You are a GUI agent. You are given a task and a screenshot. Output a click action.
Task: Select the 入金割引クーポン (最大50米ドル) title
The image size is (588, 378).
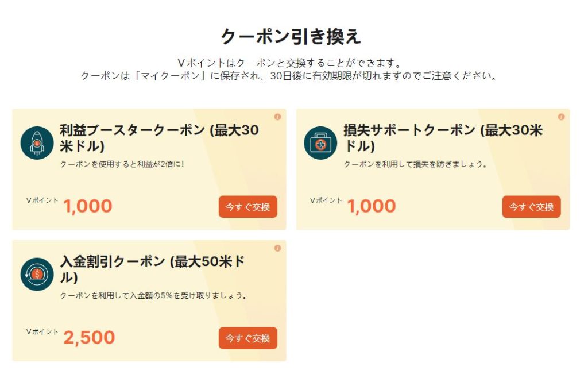153,269
